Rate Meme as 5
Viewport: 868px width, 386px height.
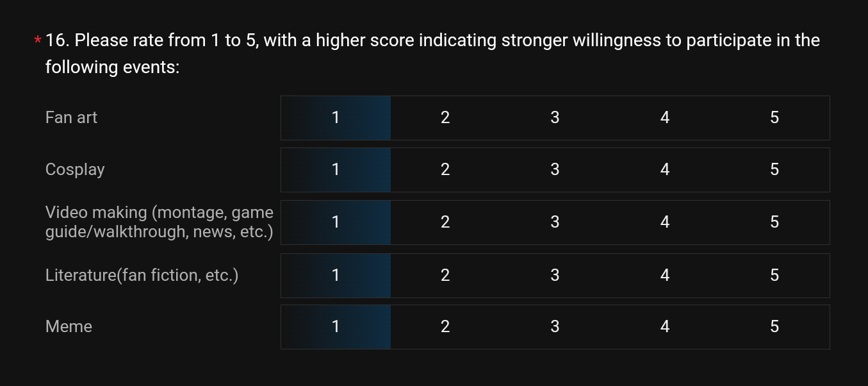[774, 327]
